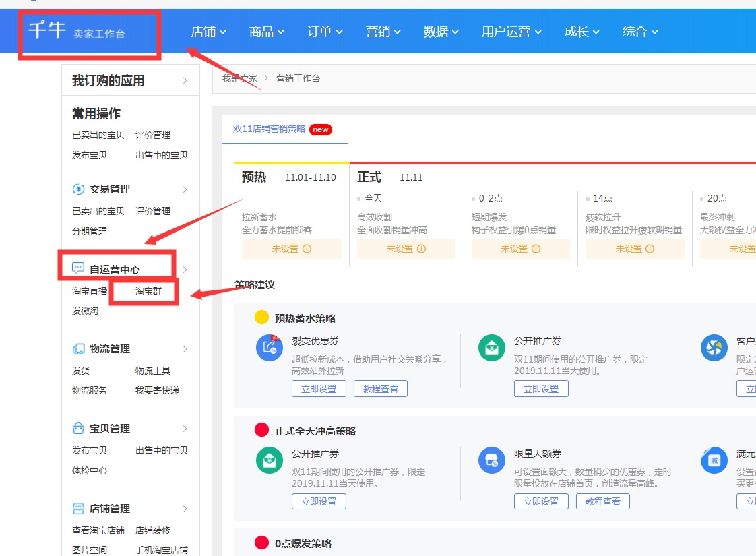This screenshot has height=556, width=756.
Task: Click 立即设置 under 正式全天 公开推广券
Action: 319,501
